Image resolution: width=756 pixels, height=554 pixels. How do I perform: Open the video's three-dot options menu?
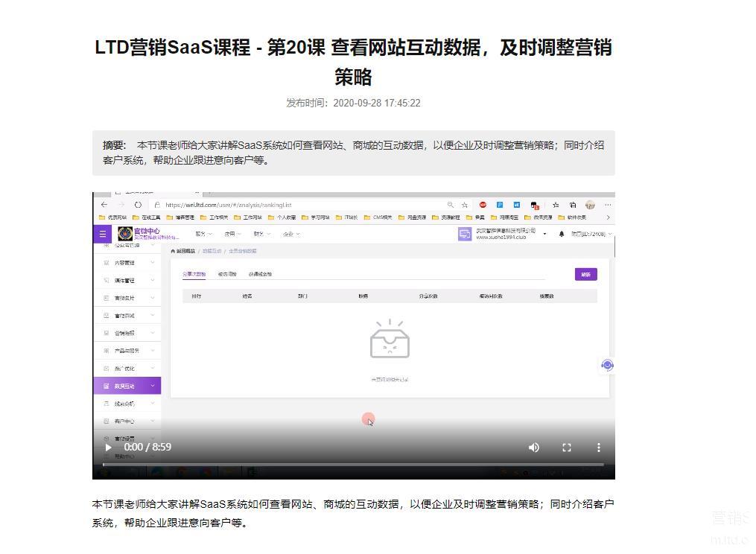[598, 448]
